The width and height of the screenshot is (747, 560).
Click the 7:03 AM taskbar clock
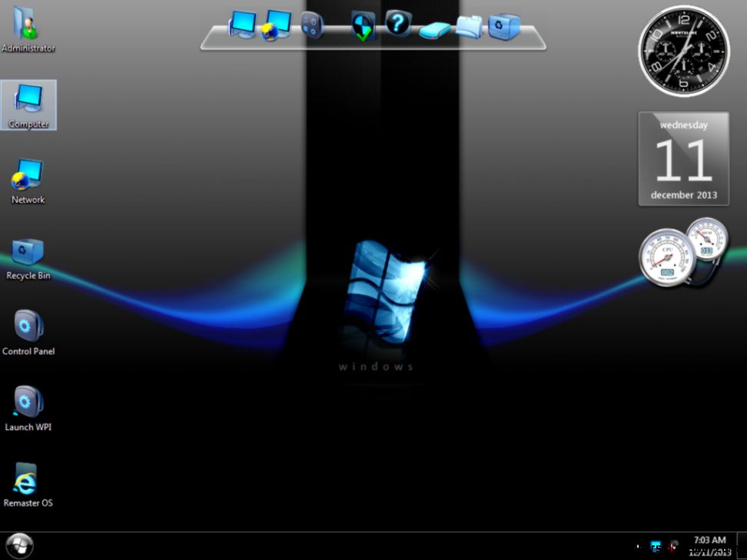709,540
